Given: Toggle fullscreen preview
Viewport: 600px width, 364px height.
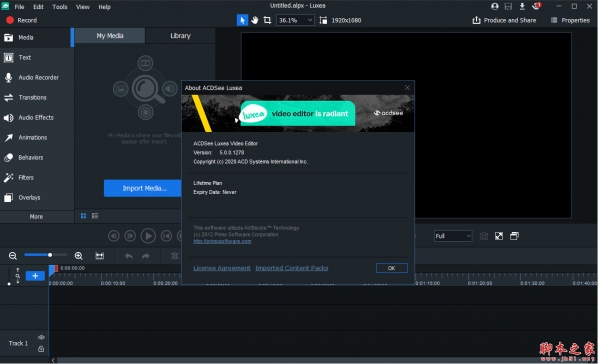Looking at the screenshot, I should 499,236.
